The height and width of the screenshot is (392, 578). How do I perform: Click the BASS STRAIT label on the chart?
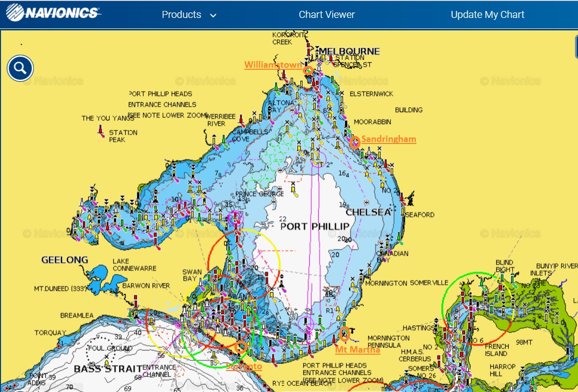(104, 369)
